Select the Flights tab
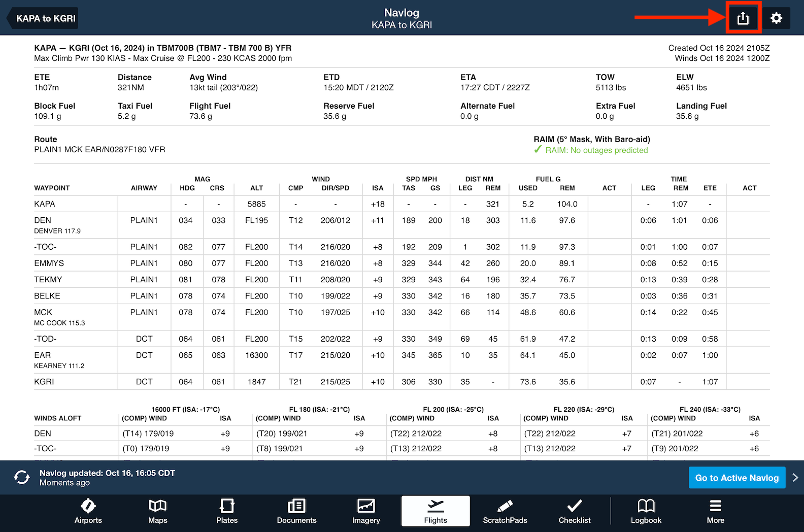 [435, 511]
